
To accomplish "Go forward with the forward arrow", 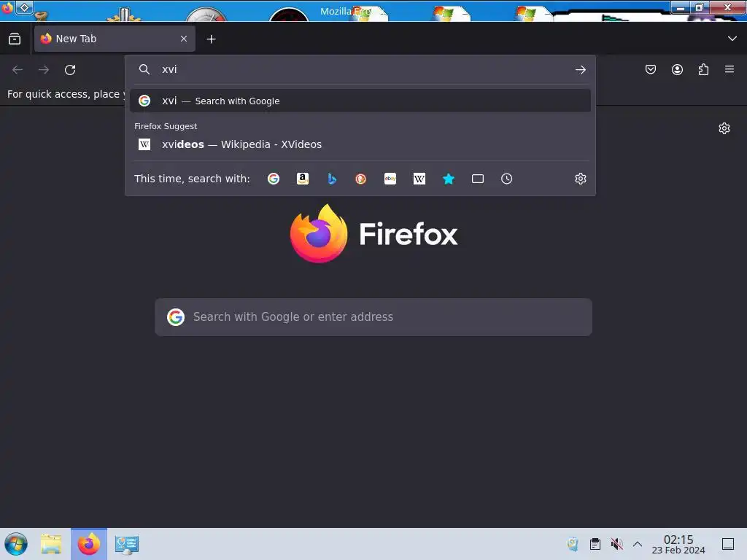I will pos(44,70).
